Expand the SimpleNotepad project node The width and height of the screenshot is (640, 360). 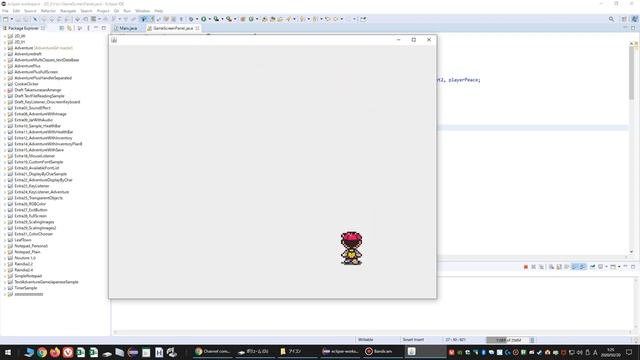[4, 276]
